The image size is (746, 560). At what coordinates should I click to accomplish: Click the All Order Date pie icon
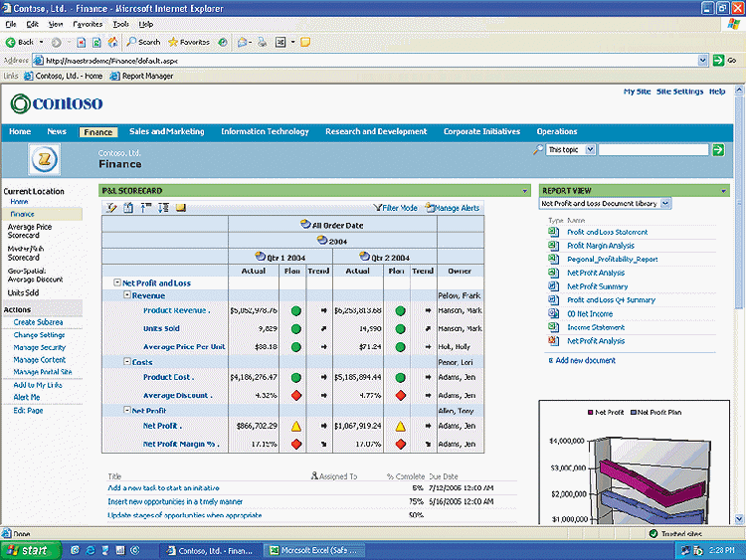[305, 224]
